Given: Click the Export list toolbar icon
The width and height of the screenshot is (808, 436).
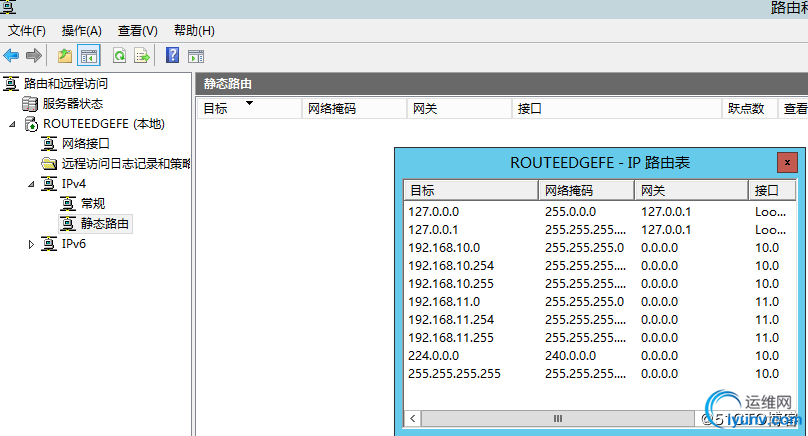Looking at the screenshot, I should [x=142, y=56].
